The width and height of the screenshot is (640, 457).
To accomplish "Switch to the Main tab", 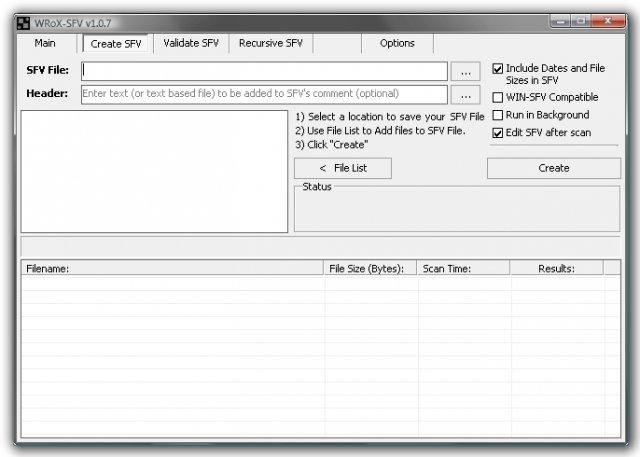I will click(x=45, y=43).
